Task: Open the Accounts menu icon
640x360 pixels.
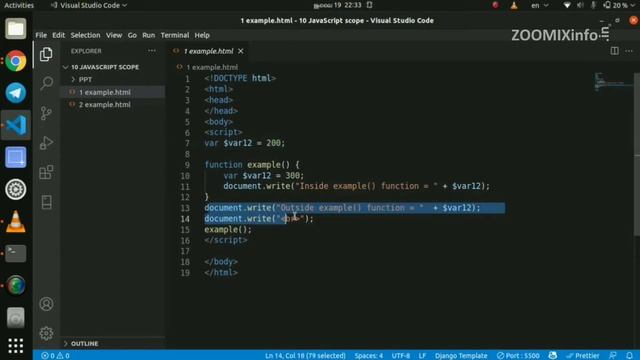Action: (x=46, y=304)
